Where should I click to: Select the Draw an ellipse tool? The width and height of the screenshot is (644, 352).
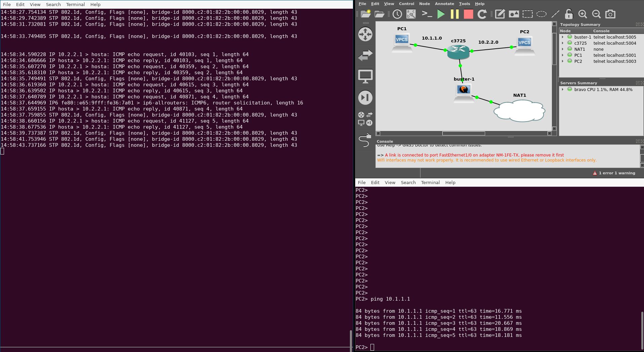(x=541, y=14)
